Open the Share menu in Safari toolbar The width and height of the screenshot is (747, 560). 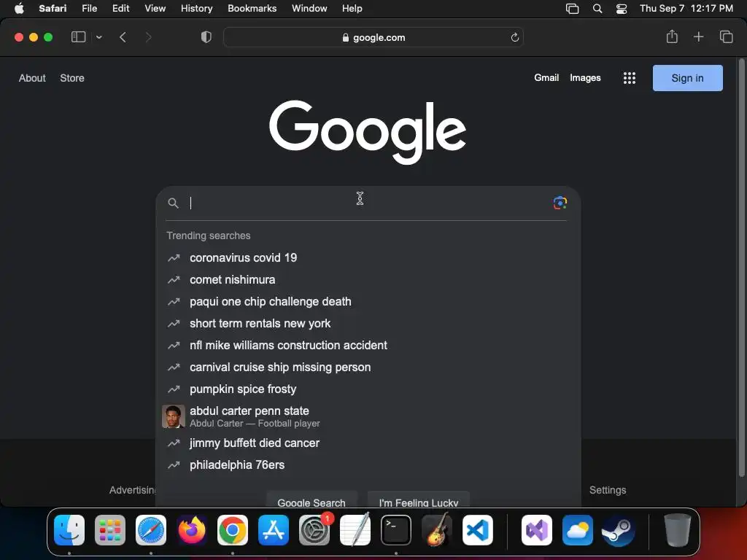[x=672, y=36]
